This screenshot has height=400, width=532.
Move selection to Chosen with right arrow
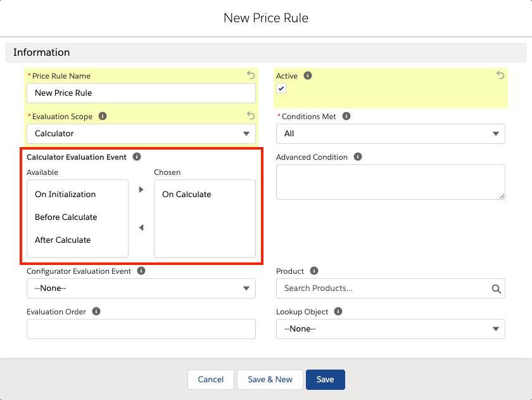[x=141, y=190]
